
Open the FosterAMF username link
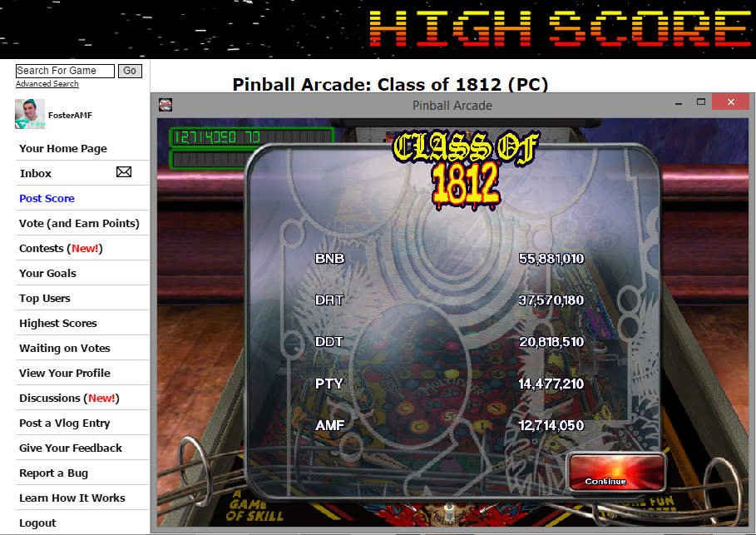coord(70,116)
